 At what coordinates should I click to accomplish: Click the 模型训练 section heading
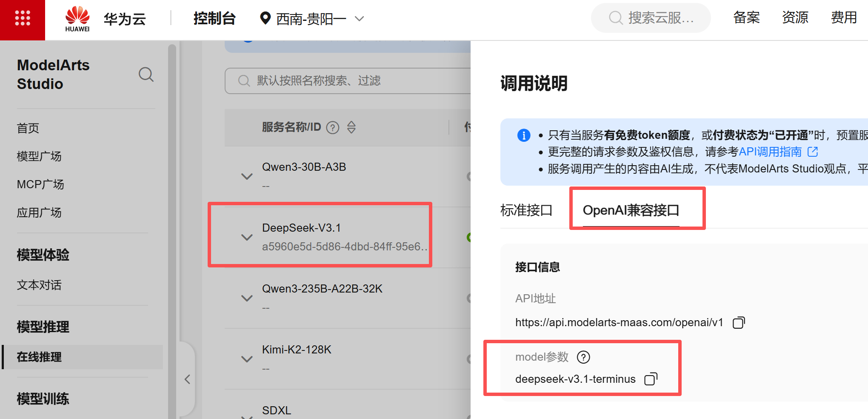click(x=43, y=399)
